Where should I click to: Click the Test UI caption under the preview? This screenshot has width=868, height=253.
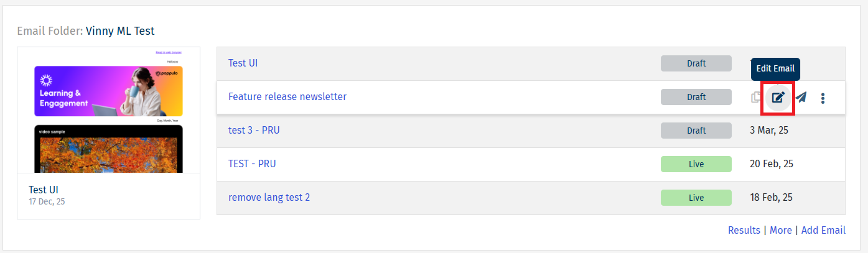pyautogui.click(x=44, y=190)
